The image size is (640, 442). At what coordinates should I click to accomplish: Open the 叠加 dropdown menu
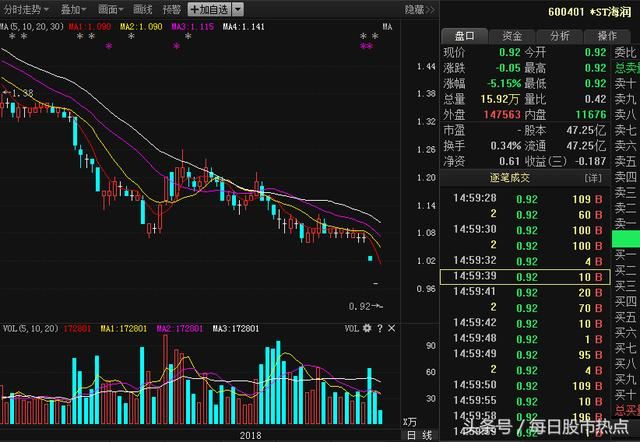73,9
